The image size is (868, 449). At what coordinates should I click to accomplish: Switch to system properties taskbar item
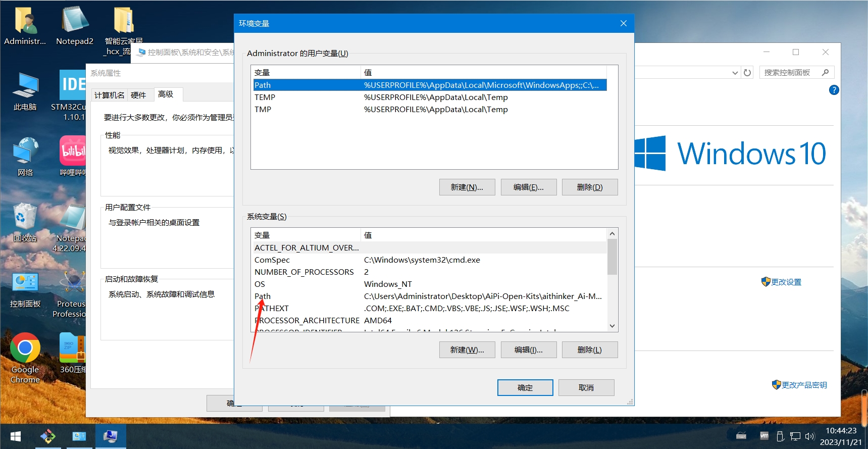click(x=111, y=436)
